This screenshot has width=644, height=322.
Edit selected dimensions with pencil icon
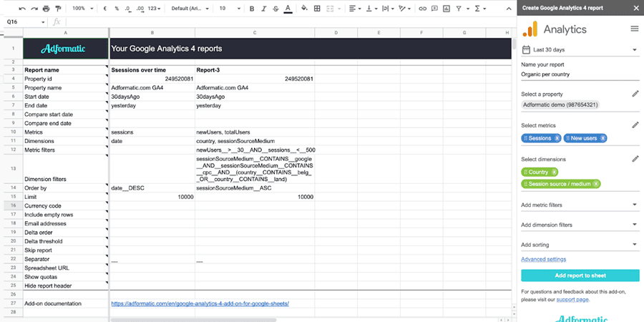click(635, 159)
